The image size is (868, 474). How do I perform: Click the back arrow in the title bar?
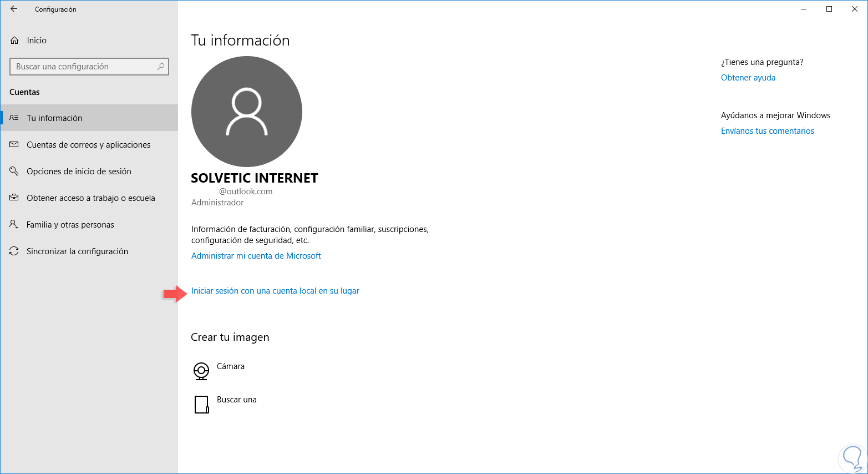click(14, 9)
